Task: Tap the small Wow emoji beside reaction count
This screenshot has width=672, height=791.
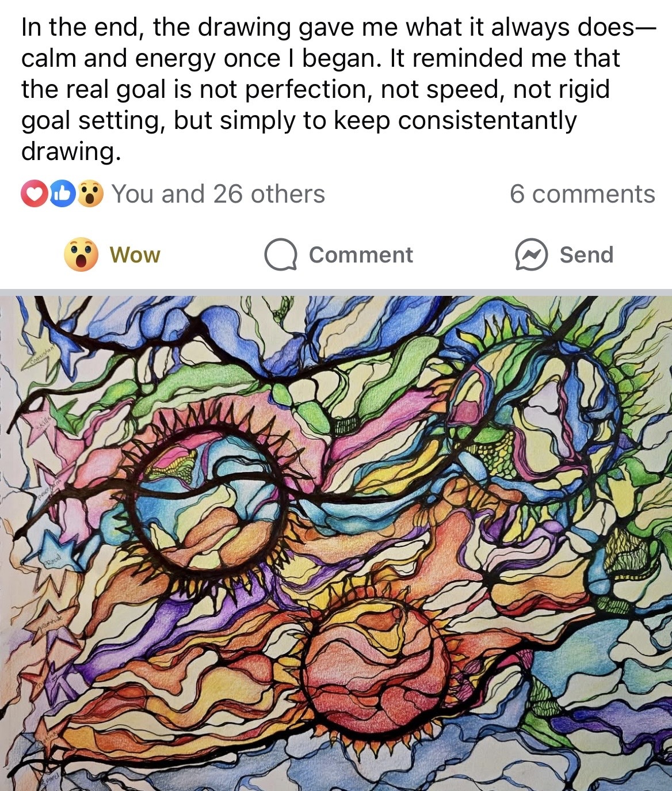Action: click(x=91, y=194)
